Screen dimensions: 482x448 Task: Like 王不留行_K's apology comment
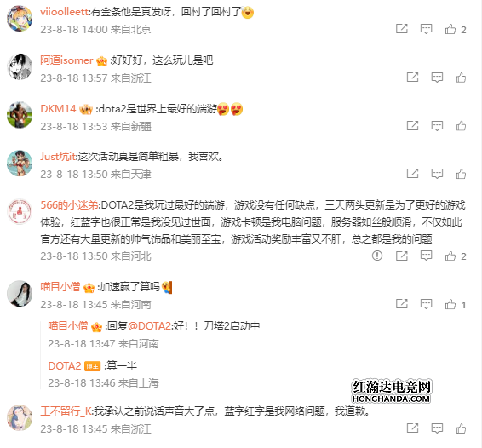[x=461, y=428]
